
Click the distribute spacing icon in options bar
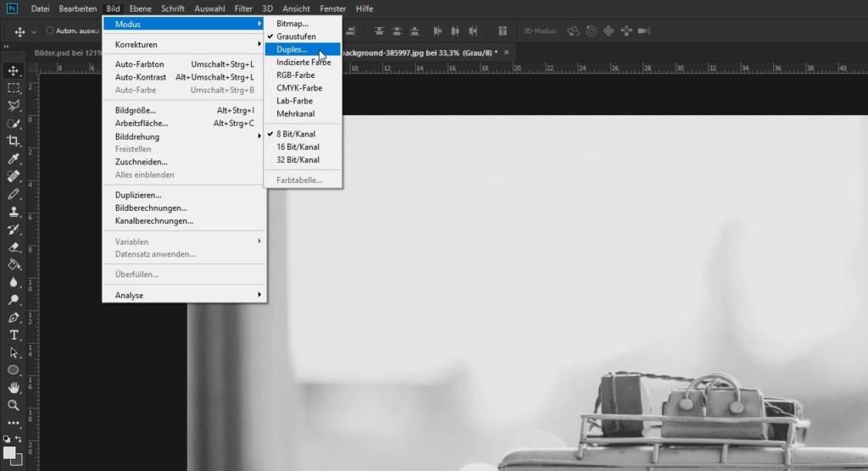502,31
